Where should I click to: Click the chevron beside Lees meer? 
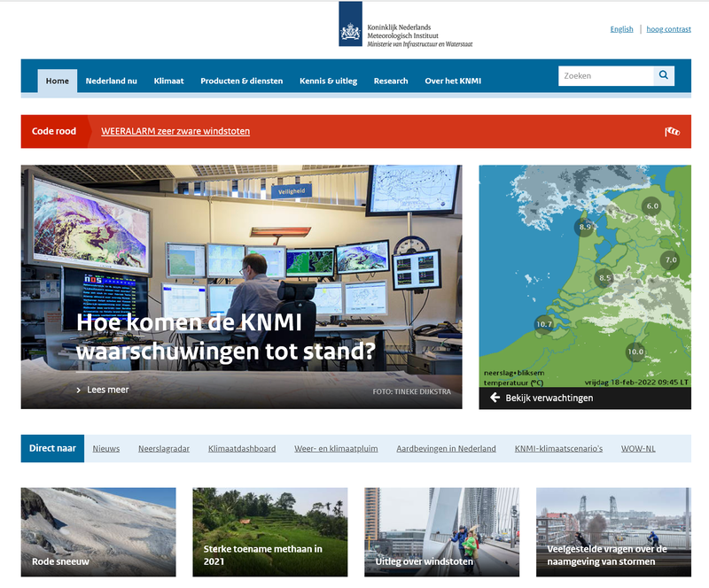[78, 390]
